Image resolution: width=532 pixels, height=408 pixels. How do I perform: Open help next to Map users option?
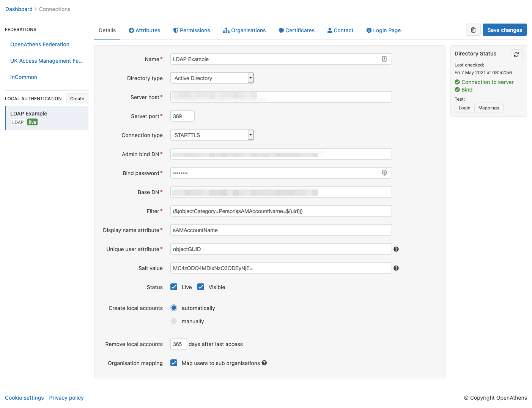click(x=264, y=363)
